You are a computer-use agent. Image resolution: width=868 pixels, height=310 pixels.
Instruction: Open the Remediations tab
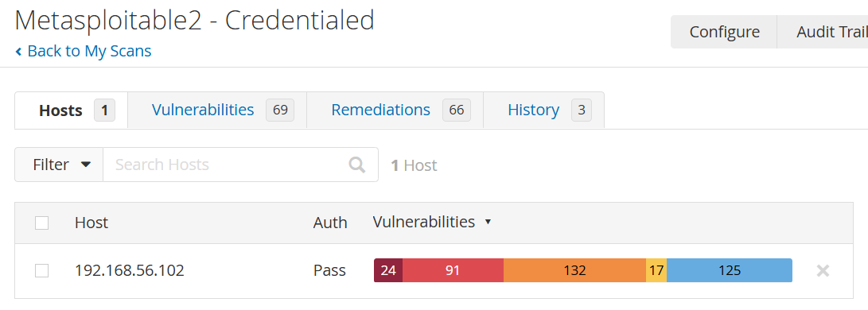395,110
